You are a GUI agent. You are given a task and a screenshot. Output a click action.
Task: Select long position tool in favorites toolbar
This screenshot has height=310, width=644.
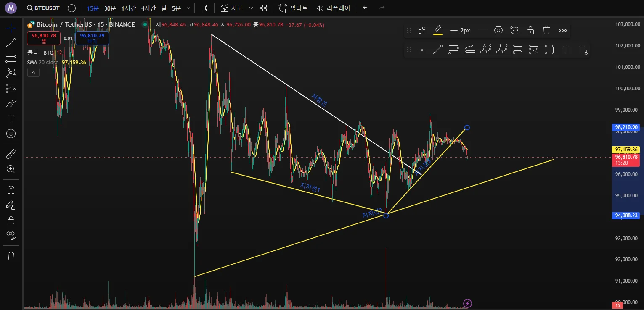pyautogui.click(x=518, y=50)
